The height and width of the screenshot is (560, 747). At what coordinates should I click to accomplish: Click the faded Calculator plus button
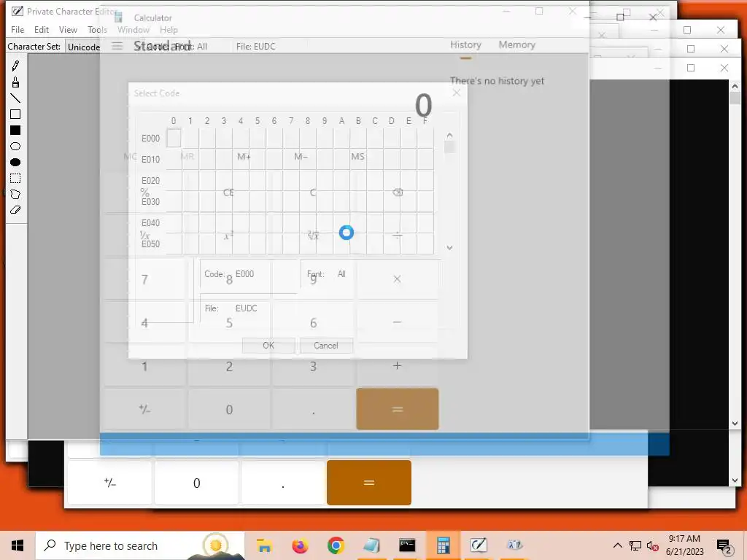tap(397, 366)
